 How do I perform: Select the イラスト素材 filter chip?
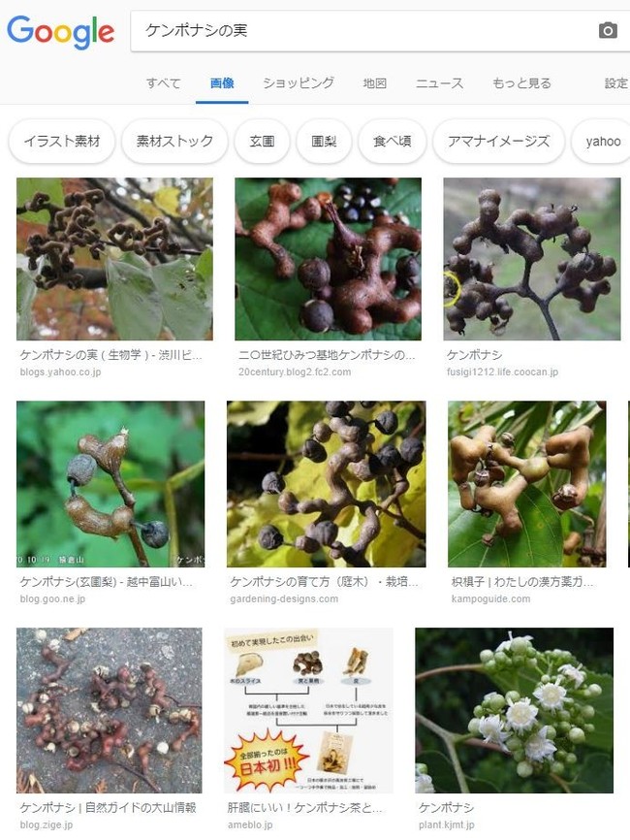point(62,142)
